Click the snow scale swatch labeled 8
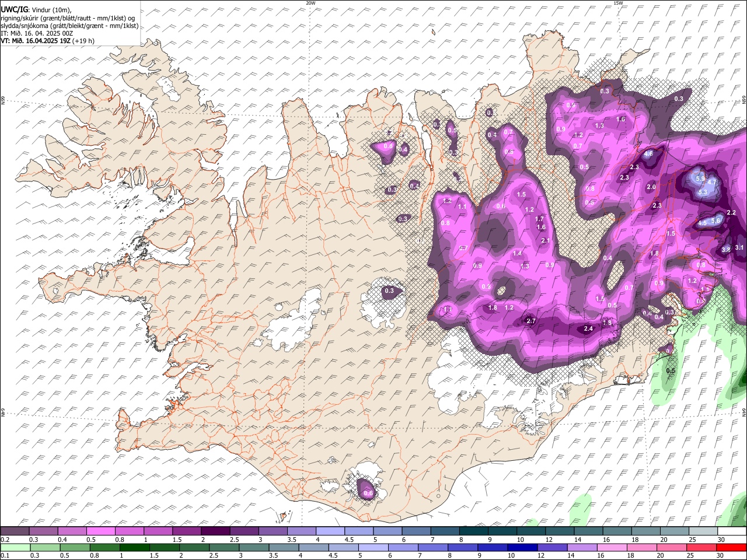This screenshot has width=747, height=560. [474, 531]
